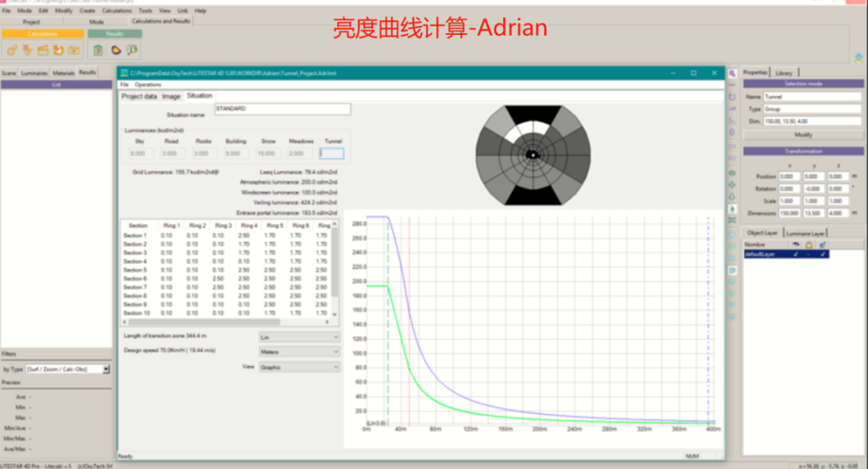Open the Meters units dropdown

coord(299,352)
